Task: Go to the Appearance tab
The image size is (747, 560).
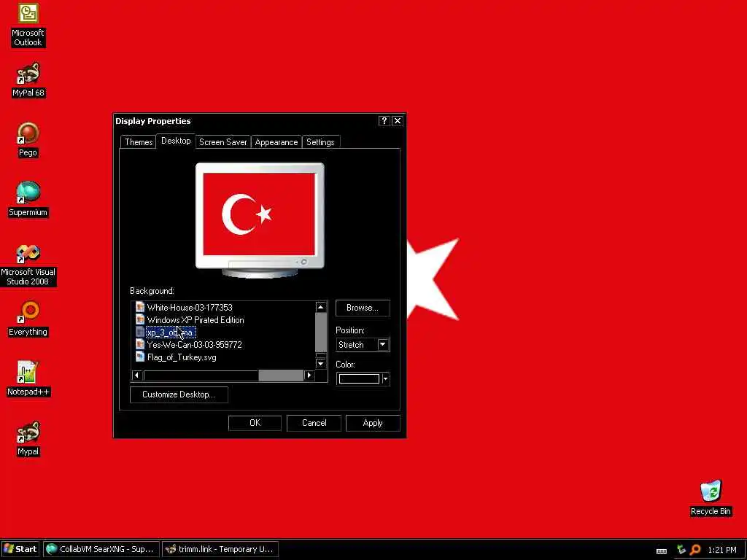Action: [276, 142]
